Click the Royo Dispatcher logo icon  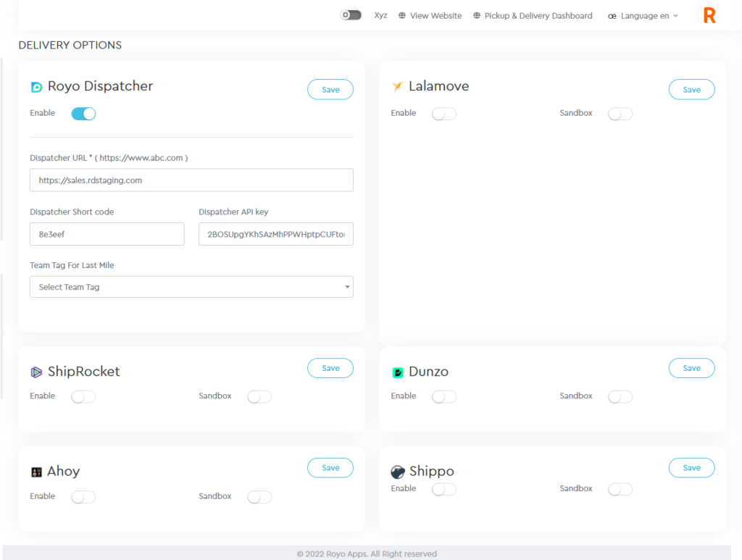36,87
